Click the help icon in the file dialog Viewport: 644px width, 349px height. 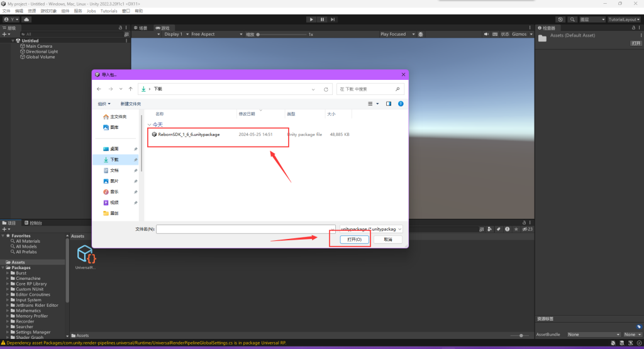pos(401,104)
